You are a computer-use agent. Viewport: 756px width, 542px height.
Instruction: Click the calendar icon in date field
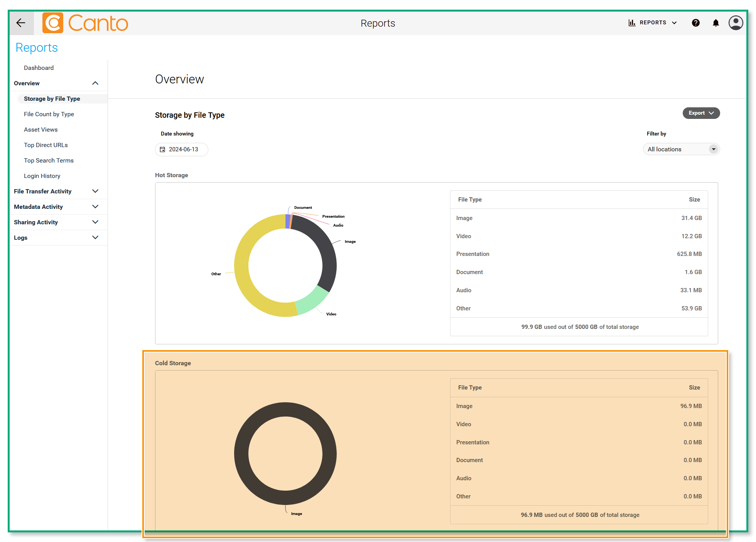162,149
